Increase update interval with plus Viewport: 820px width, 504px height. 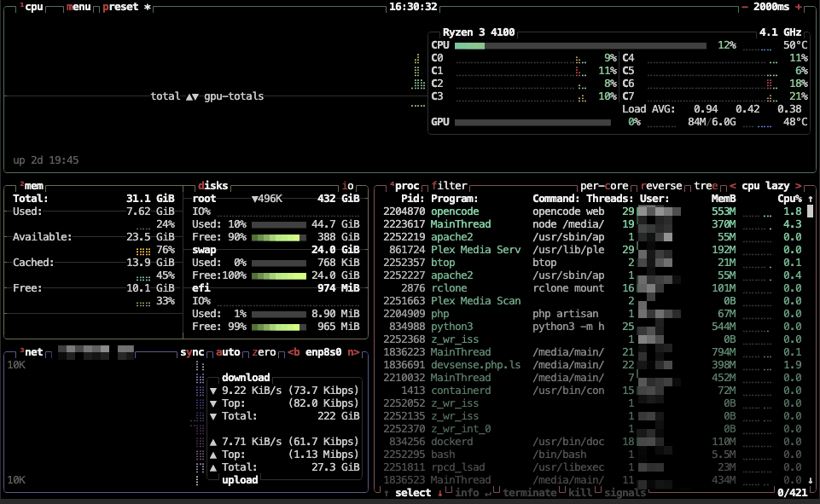[x=799, y=7]
